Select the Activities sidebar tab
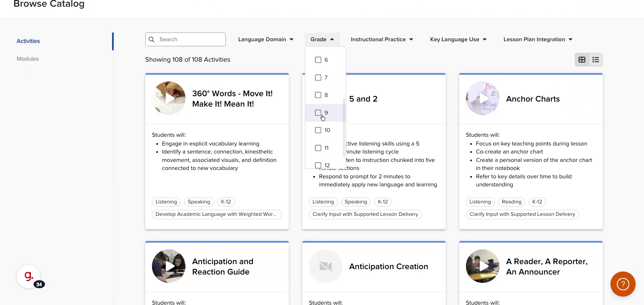The height and width of the screenshot is (305, 644). pos(28,41)
